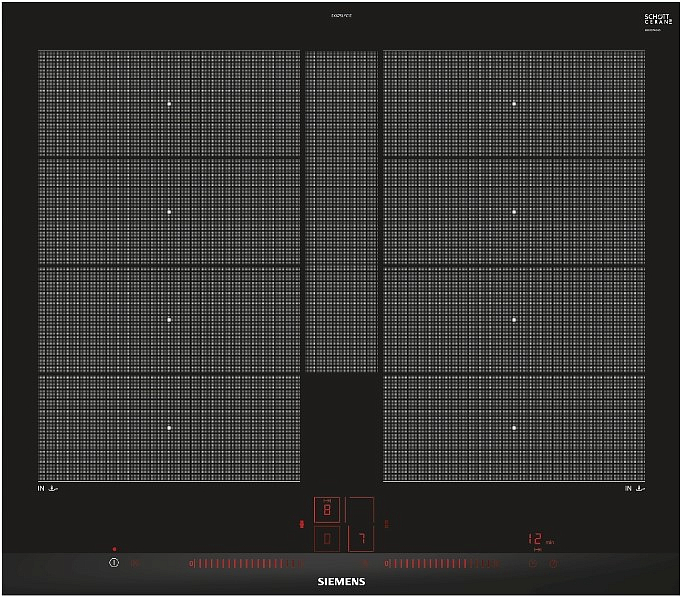Set power level on the left slider strip

pyautogui.click(x=240, y=564)
